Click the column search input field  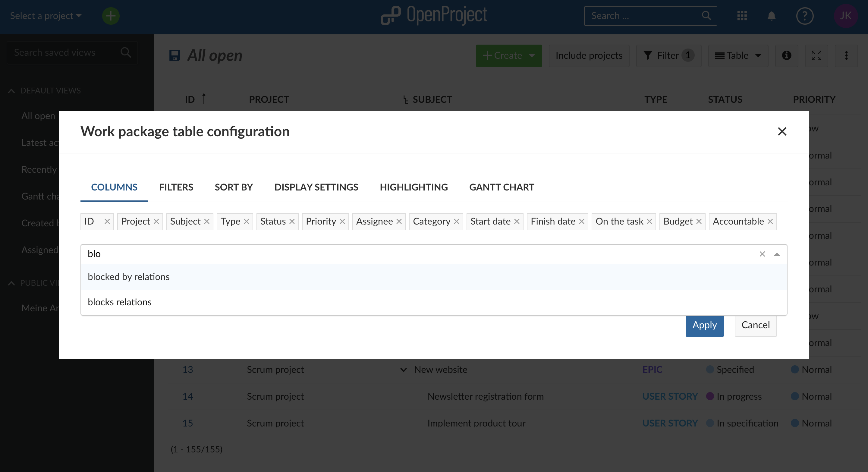point(404,254)
